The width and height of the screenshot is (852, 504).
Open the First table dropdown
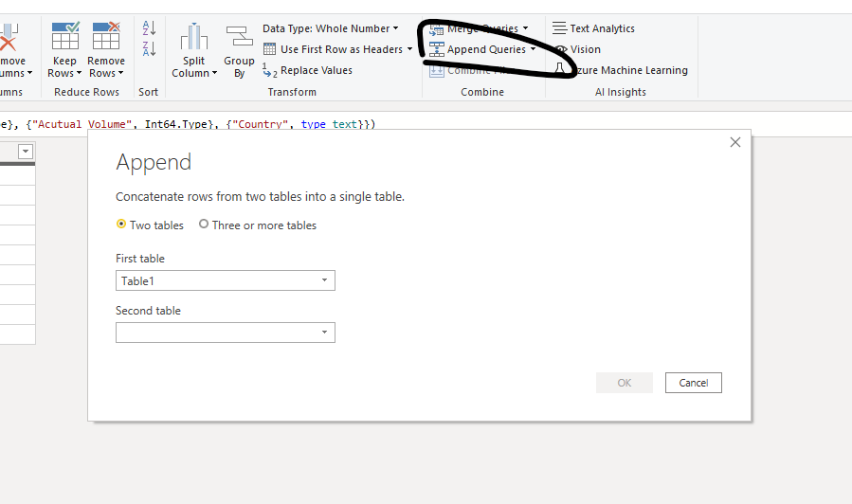coord(226,280)
